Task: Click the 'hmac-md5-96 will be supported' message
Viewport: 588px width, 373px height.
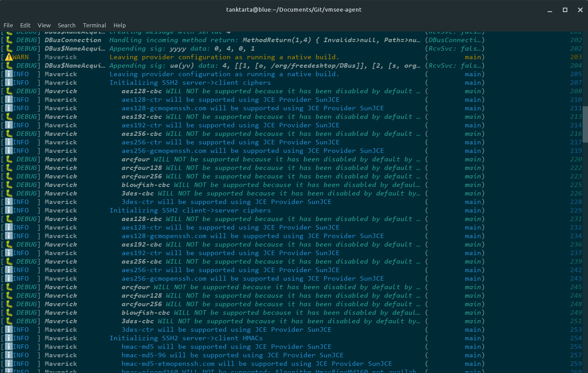Action: 233,355
